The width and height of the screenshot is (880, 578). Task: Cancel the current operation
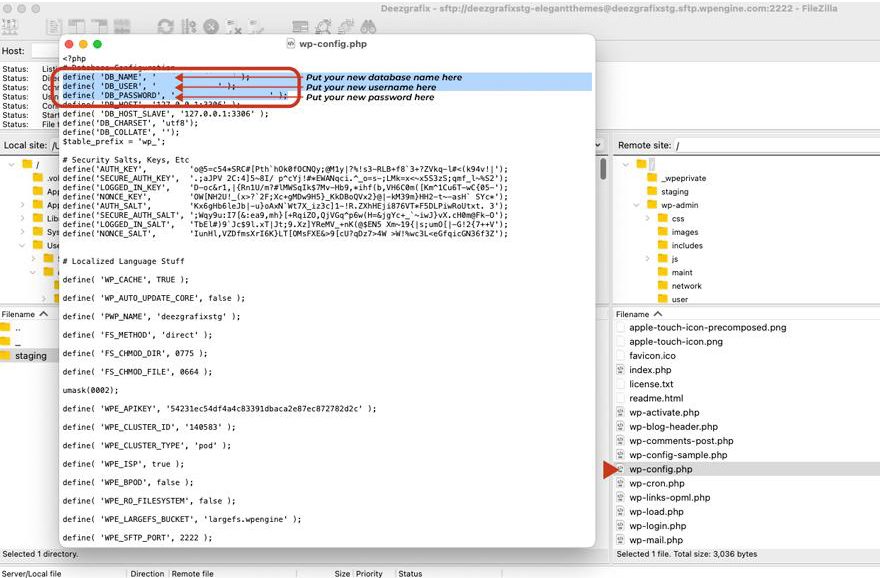point(210,26)
